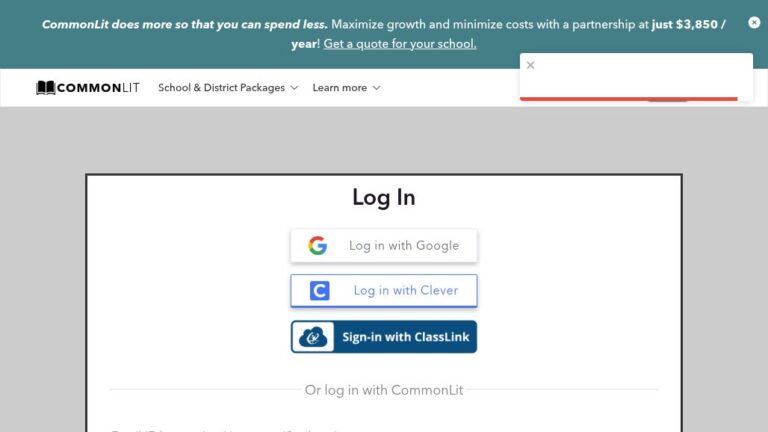The image size is (768, 432).
Task: Click the ClassLink cloud icon
Action: point(313,337)
